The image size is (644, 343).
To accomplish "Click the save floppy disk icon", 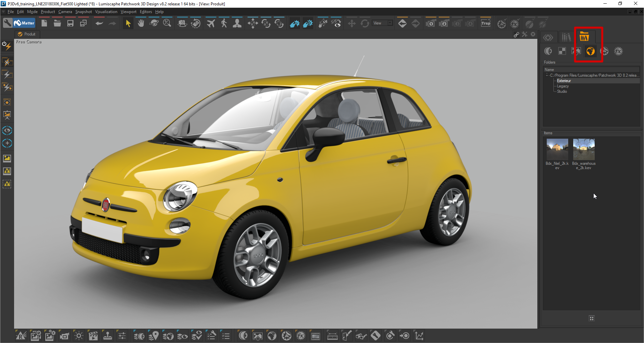I will click(70, 23).
